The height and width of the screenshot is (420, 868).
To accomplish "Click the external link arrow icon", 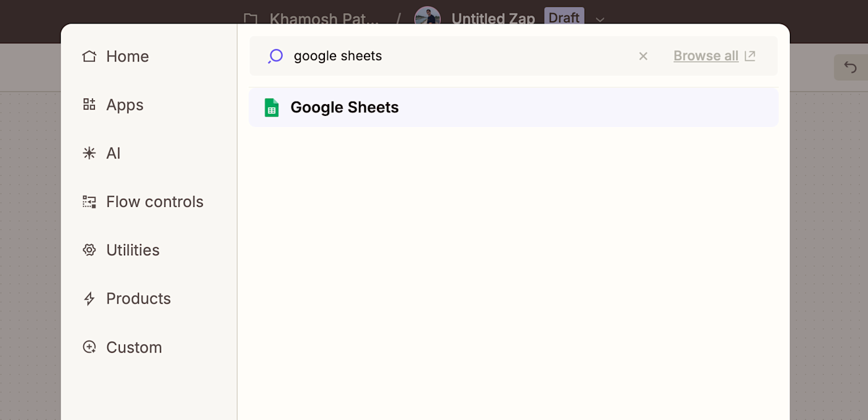I will [750, 56].
